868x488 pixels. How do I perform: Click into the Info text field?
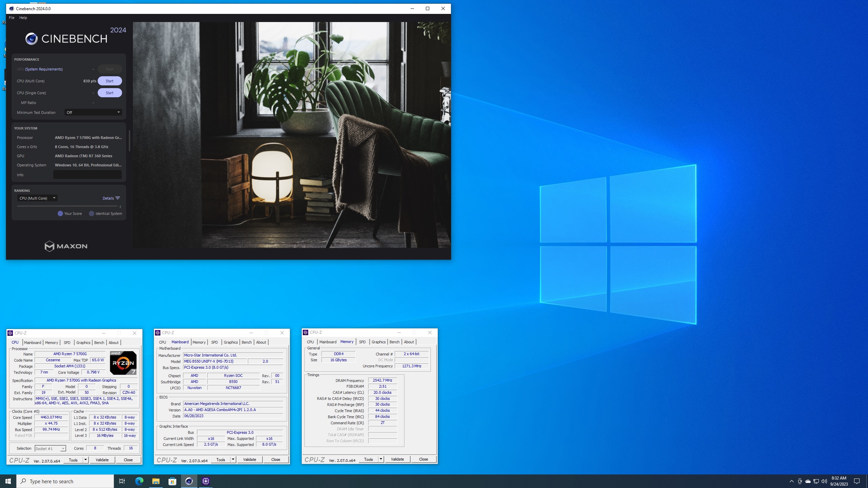pos(87,175)
